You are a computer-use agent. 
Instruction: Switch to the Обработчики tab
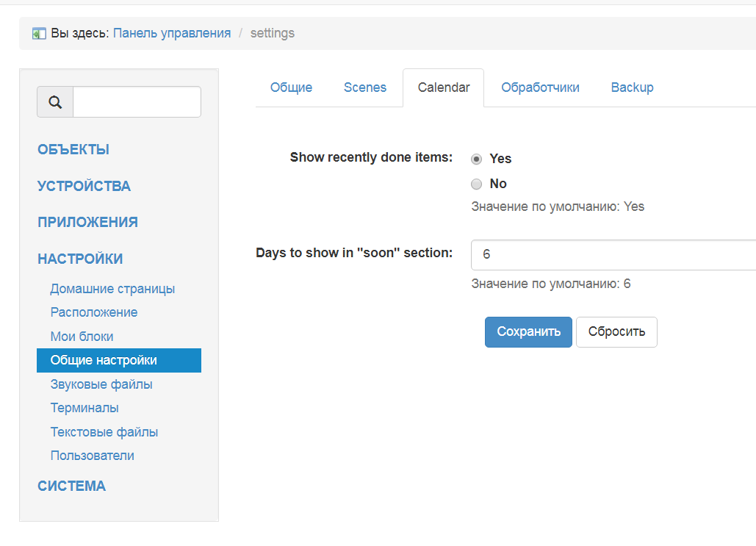[x=540, y=87]
